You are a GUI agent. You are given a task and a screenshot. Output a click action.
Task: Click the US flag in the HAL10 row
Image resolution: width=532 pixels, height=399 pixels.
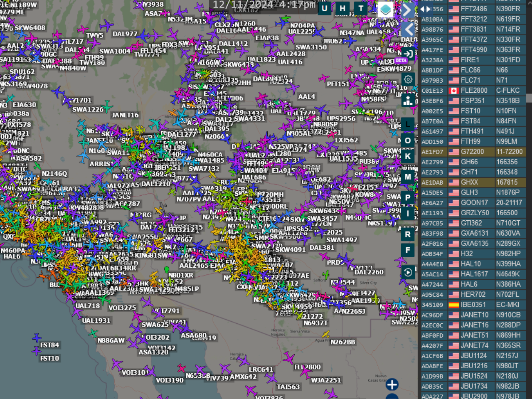pos(453,264)
